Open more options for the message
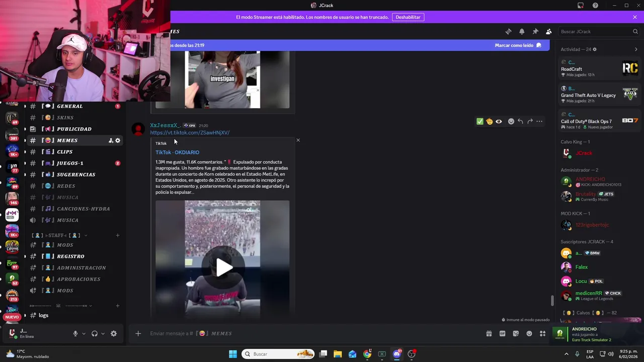This screenshot has height=362, width=644. [x=539, y=121]
